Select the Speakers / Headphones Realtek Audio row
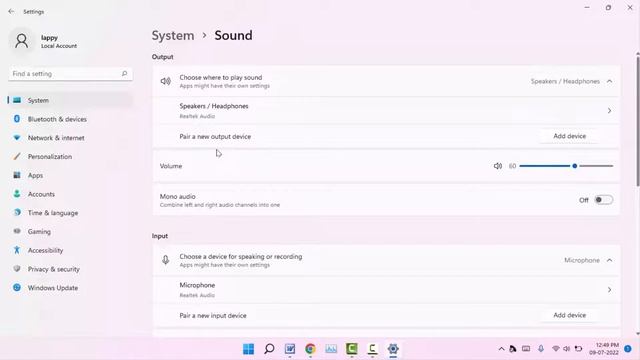 (386, 111)
